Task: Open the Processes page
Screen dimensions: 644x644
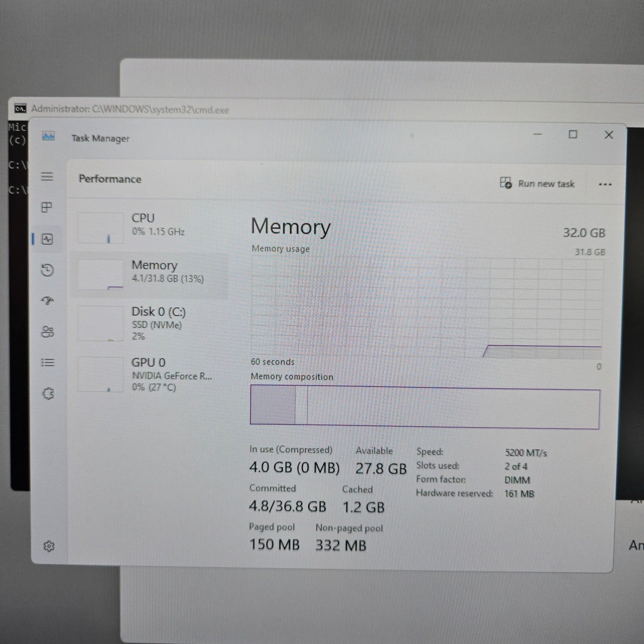Action: coord(47,208)
